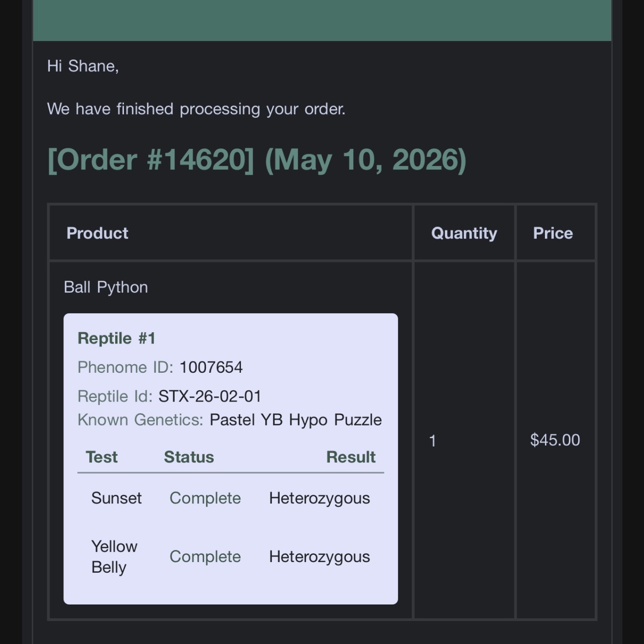The height and width of the screenshot is (644, 644).
Task: Click the Heterozygous result for Yellow Belly
Action: click(x=320, y=557)
